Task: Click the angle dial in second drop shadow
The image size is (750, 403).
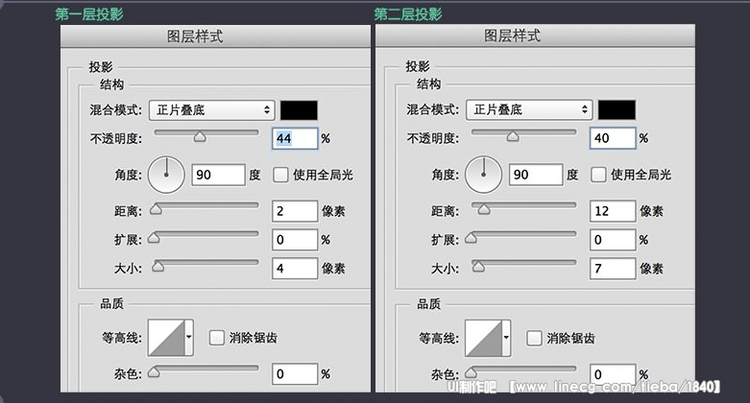Action: click(x=484, y=174)
